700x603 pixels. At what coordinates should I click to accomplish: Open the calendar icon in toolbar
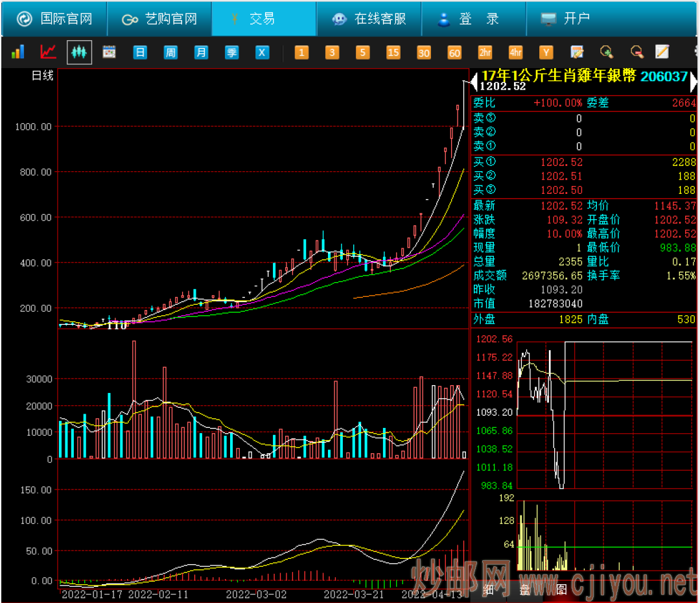[x=109, y=52]
